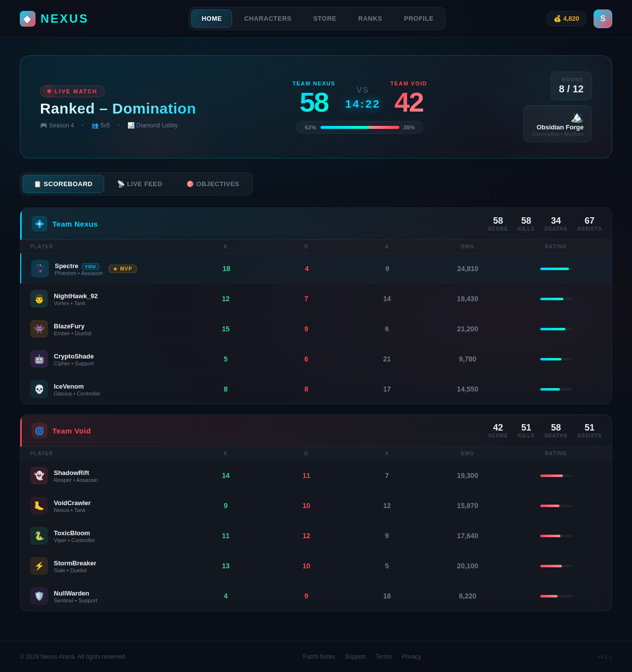Open the Objectives tab
Viewport: 632px width, 672px height.
pos(213,184)
